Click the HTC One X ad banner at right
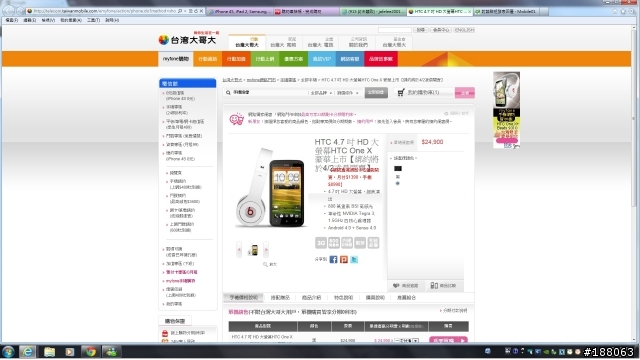 point(506,110)
